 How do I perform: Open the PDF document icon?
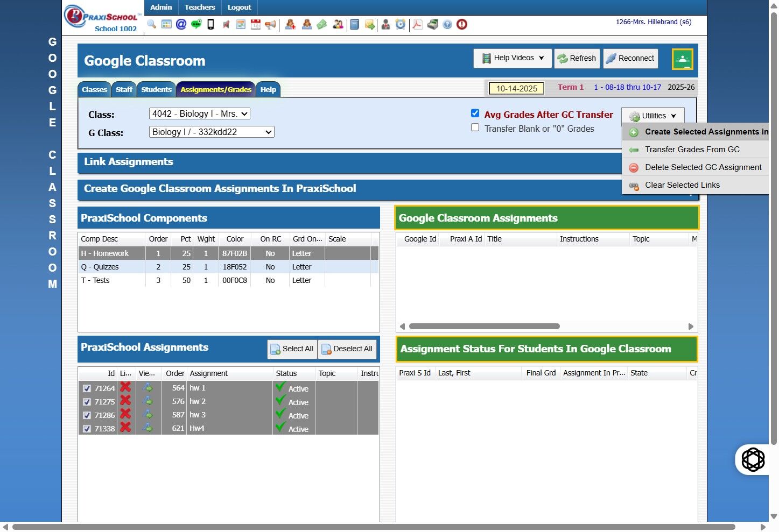pos(417,24)
